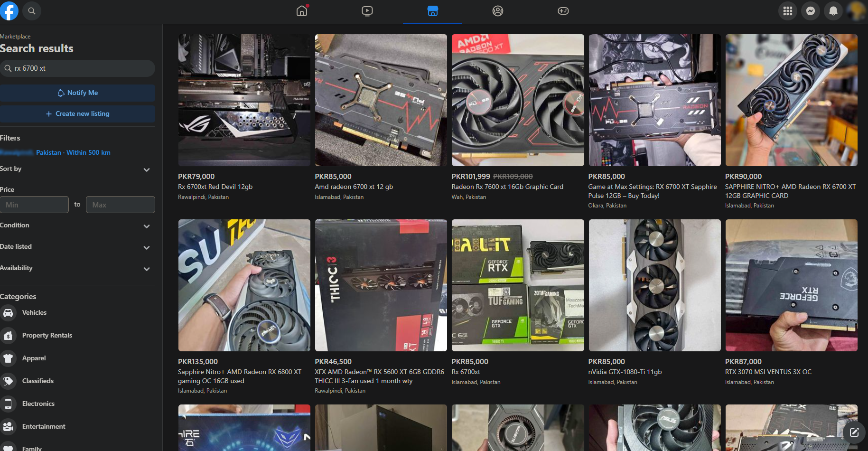Click the Facebook search magnifier icon
The width and height of the screenshot is (868, 451).
tap(32, 11)
